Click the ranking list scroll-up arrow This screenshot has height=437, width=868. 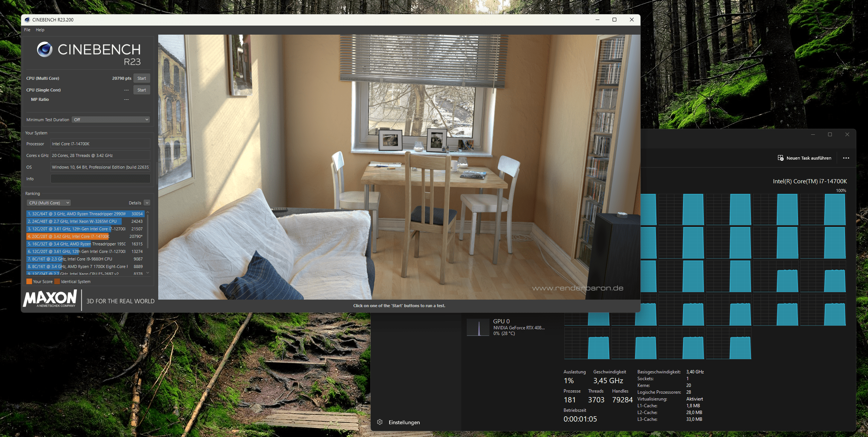coord(148,213)
